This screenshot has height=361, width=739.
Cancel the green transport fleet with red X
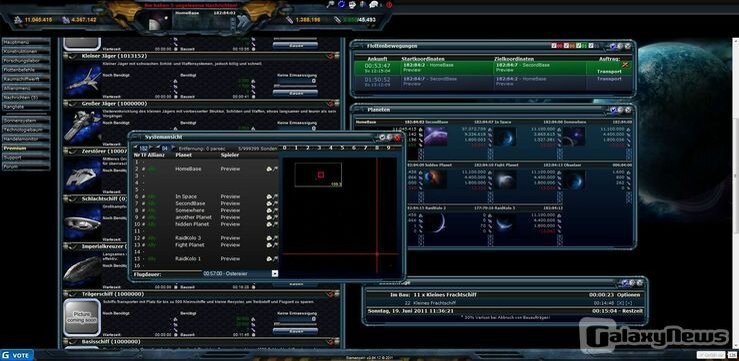pos(625,64)
